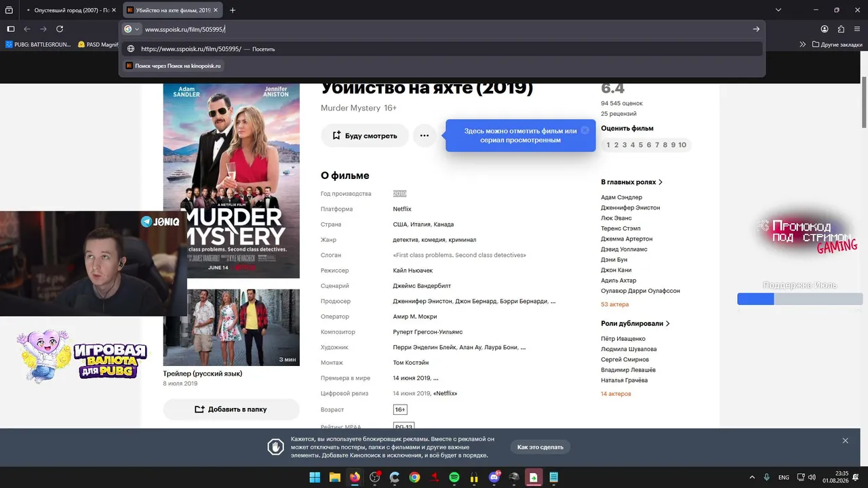Viewport: 868px width, 488px height.
Task: Expand the world premiere details ellipsis
Action: (x=435, y=378)
